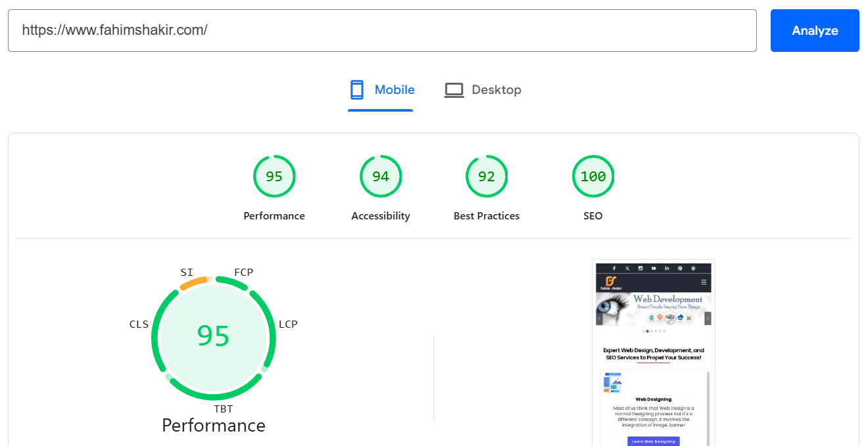Open the YouTube icon in site preview
This screenshot has width=868, height=446.
click(654, 268)
